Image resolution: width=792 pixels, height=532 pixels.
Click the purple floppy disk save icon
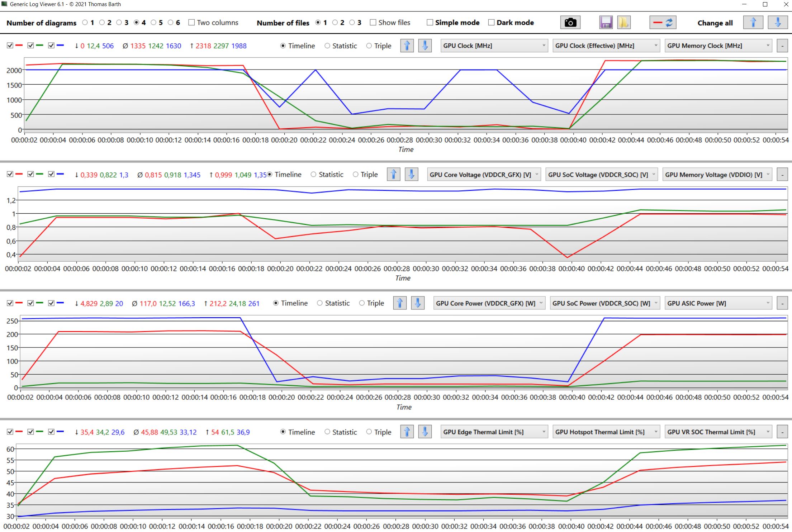coord(606,23)
